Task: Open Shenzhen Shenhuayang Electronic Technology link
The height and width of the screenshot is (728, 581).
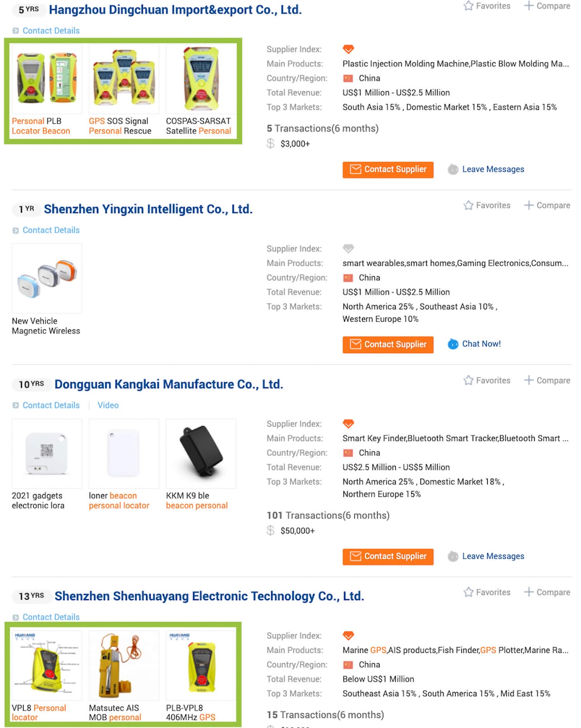Action: pos(209,596)
